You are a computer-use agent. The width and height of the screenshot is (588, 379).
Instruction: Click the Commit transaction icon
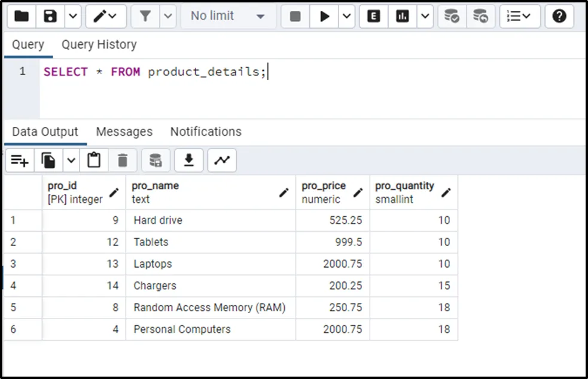pyautogui.click(x=452, y=16)
